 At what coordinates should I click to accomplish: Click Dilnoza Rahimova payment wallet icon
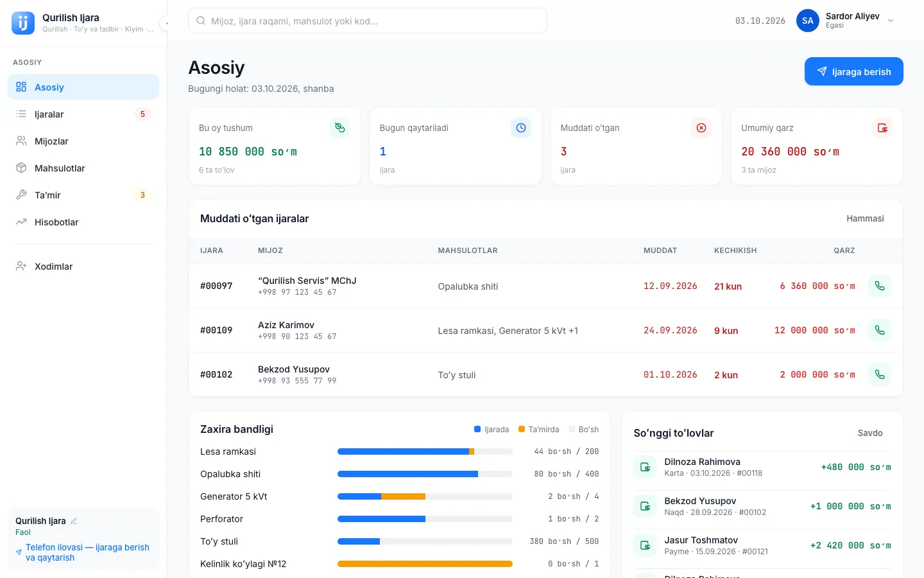point(645,467)
